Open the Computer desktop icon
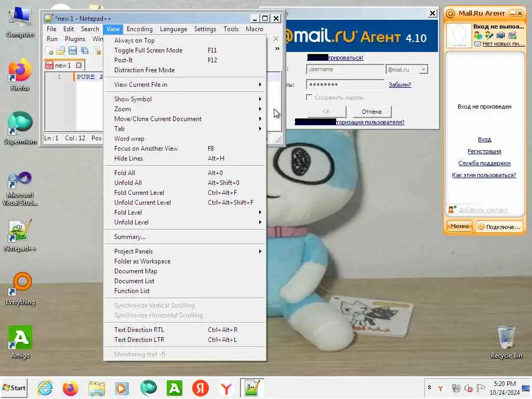Image resolution: width=532 pixels, height=399 pixels. tap(20, 21)
